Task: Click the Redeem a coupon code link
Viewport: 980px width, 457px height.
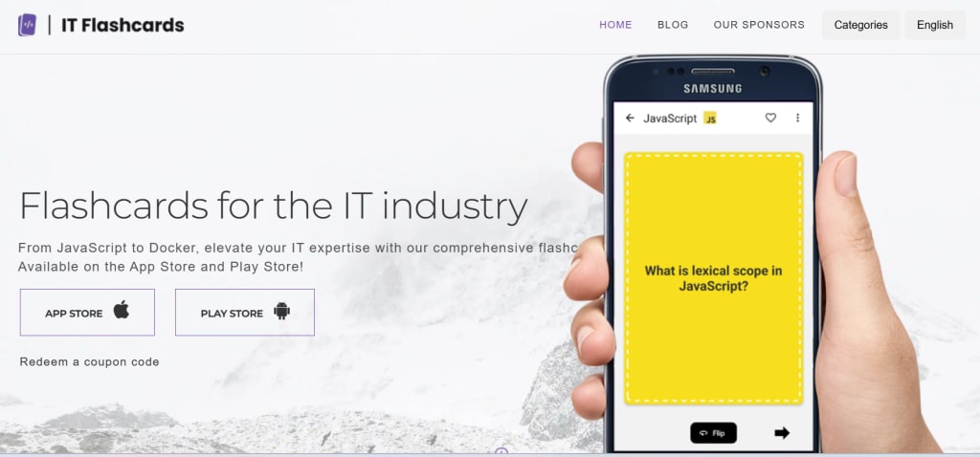Action: 89,362
